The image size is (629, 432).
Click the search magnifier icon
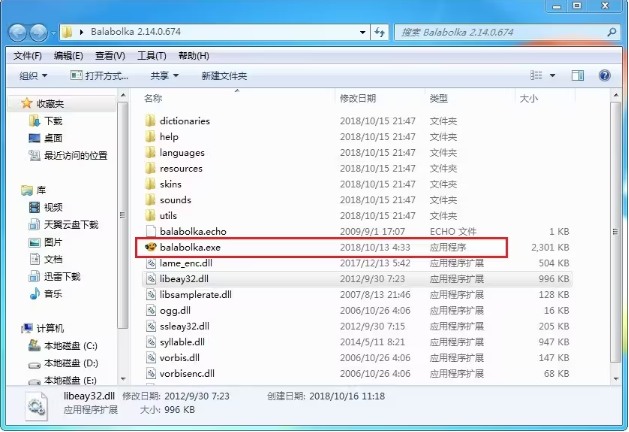[x=612, y=32]
